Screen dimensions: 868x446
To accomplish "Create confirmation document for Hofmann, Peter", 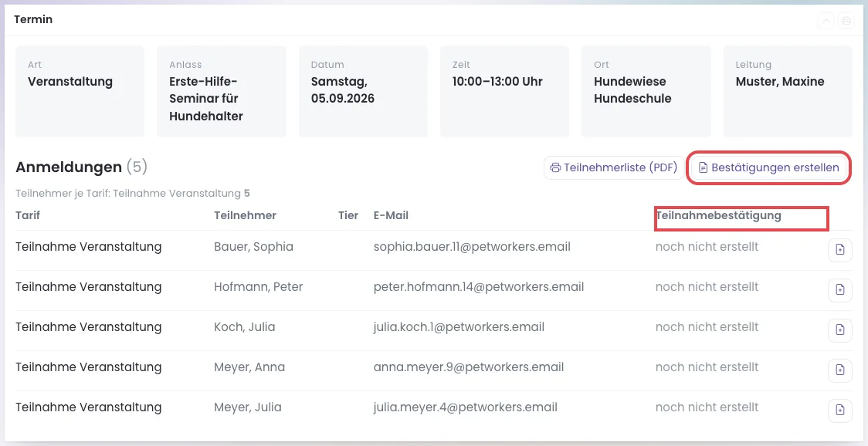I will tap(839, 290).
